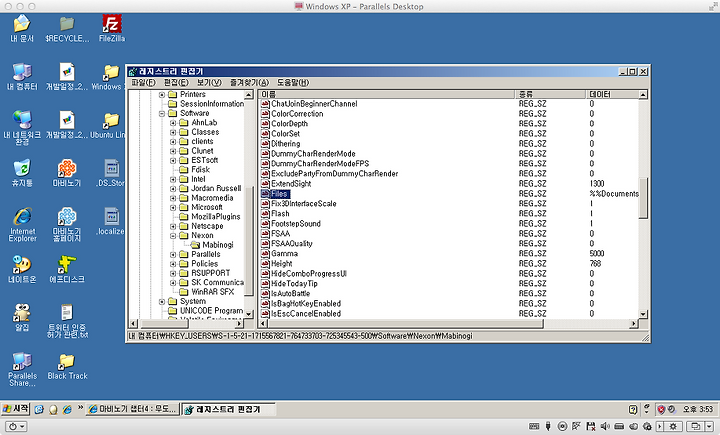Screen dimensions: 720x435
Task: Open the Black Track folder on desktop
Action: pyautogui.click(x=67, y=367)
